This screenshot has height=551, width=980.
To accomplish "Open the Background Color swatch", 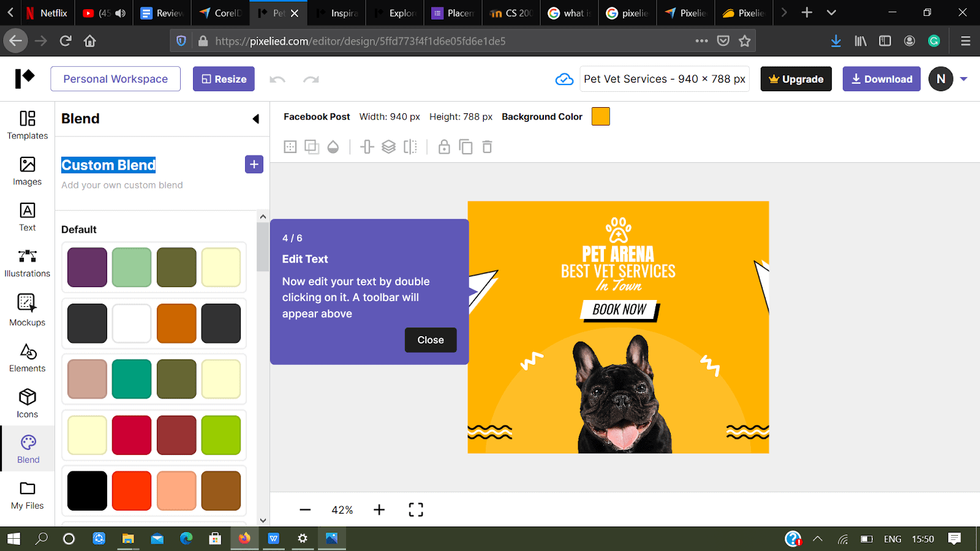I will (601, 116).
